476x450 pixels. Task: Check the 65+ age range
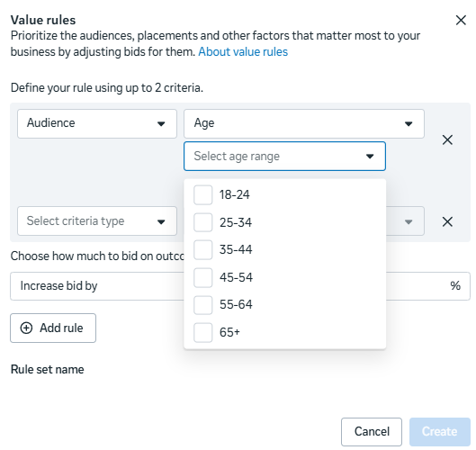(x=202, y=332)
